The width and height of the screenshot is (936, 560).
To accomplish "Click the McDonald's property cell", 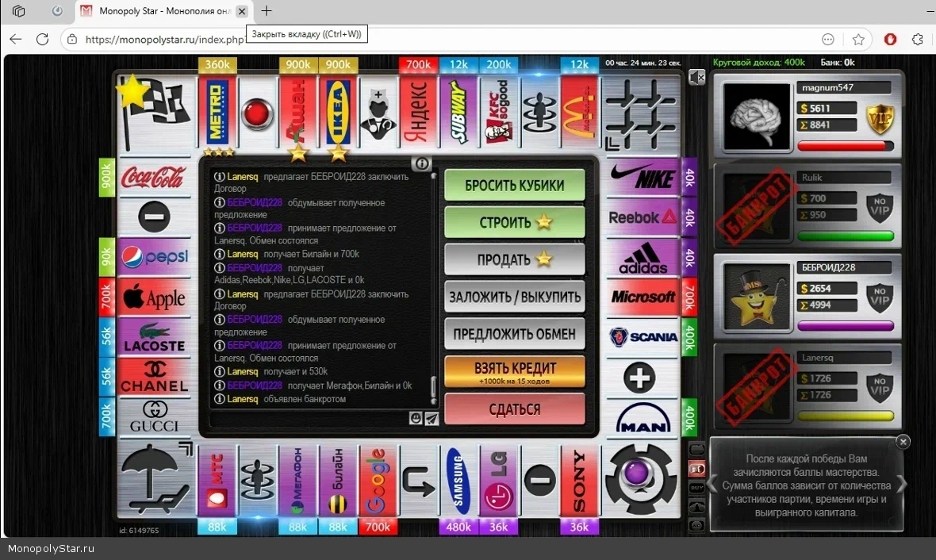I will click(579, 111).
